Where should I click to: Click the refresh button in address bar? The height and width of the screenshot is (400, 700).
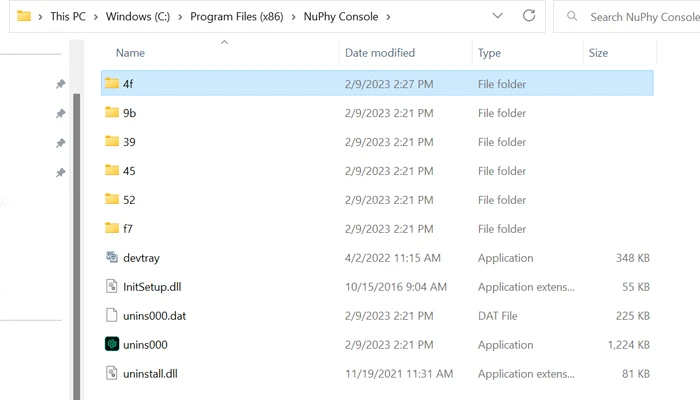[529, 16]
